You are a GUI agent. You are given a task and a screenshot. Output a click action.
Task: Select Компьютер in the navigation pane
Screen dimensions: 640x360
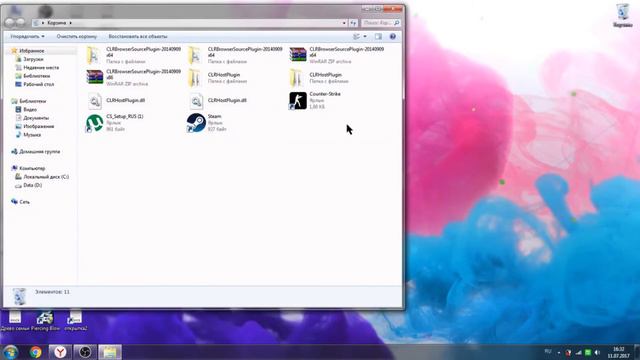[32, 168]
